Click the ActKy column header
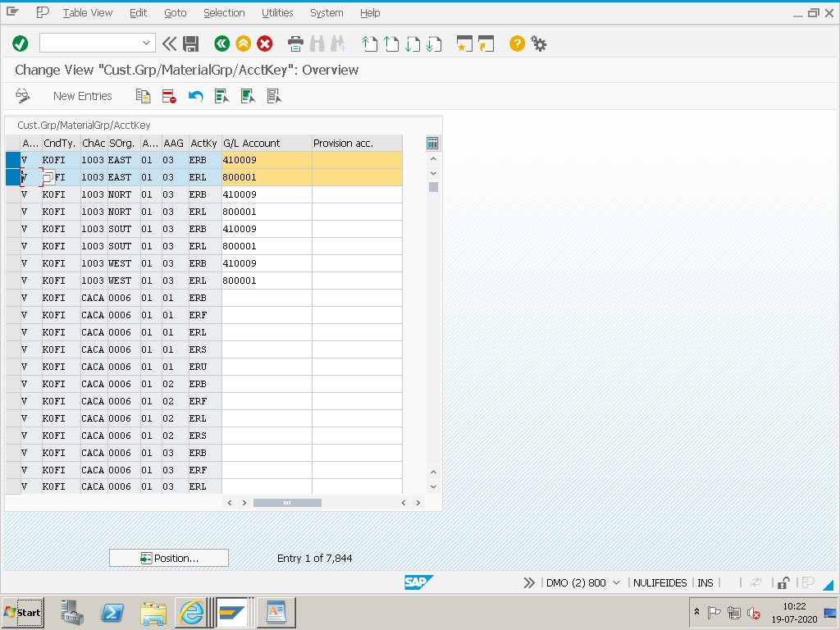 [x=204, y=143]
